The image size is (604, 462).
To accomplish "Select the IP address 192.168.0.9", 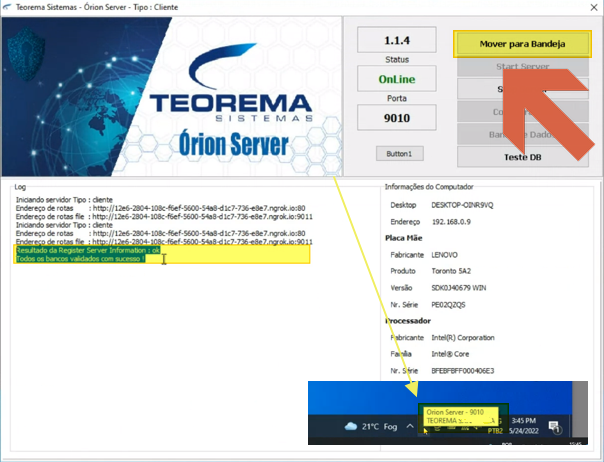I will coord(451,222).
